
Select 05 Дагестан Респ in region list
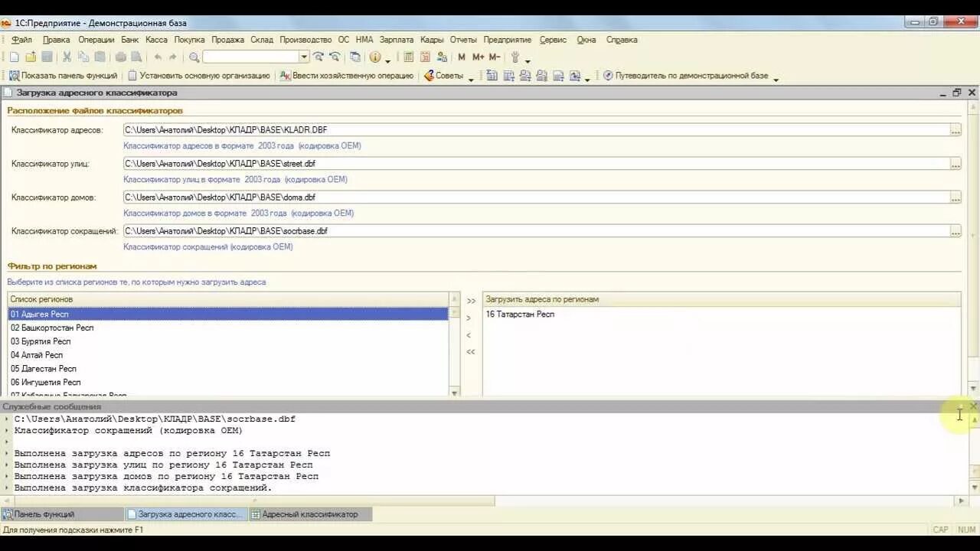click(x=228, y=369)
